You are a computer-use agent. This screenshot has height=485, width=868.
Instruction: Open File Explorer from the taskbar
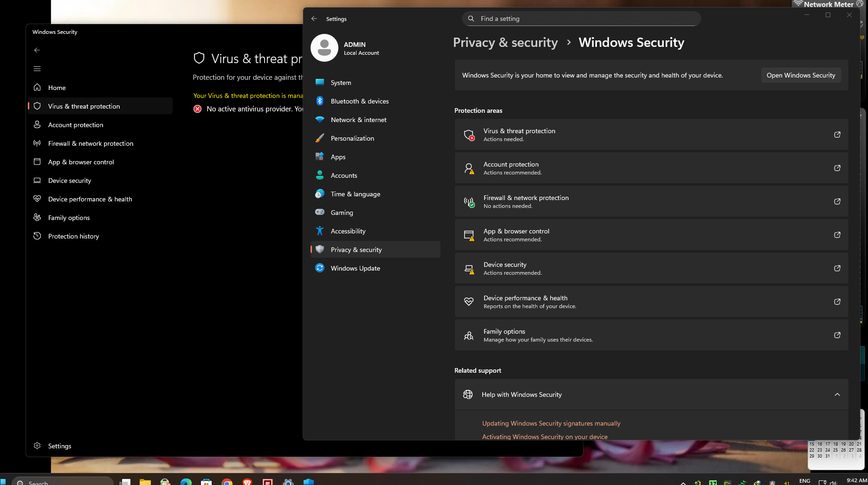point(145,482)
